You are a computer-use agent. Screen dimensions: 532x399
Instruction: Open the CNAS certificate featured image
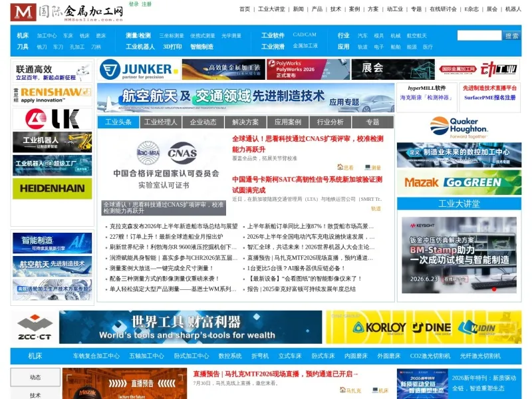164,174
